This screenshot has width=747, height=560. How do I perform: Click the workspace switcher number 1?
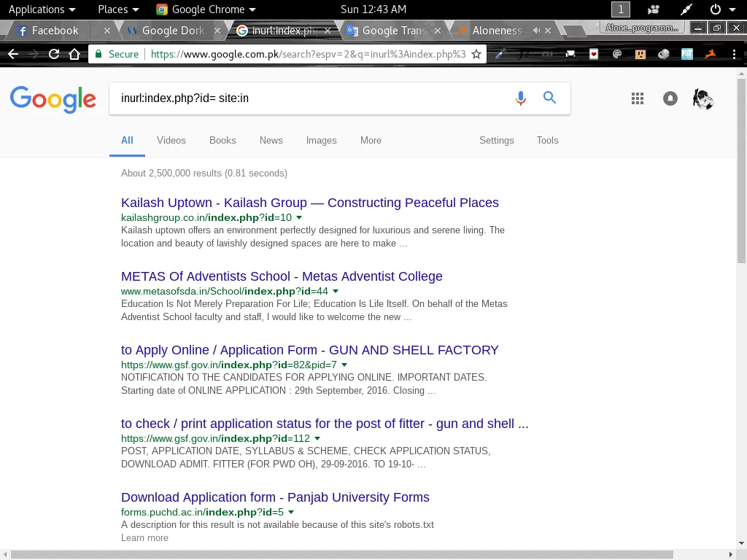tap(620, 9)
